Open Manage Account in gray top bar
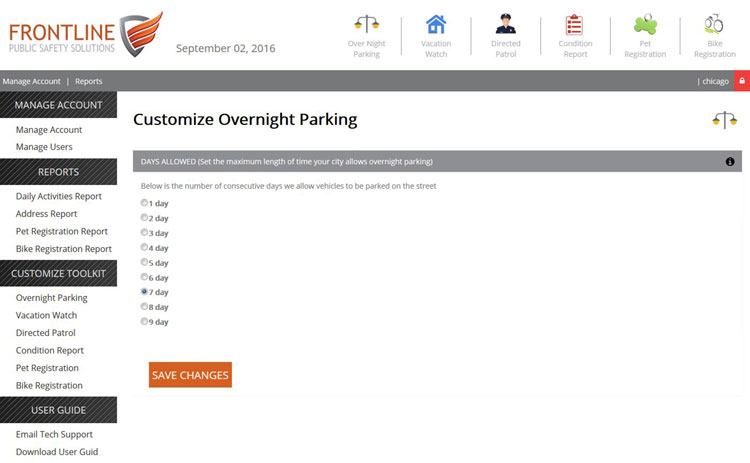This screenshot has height=463, width=750. [32, 81]
